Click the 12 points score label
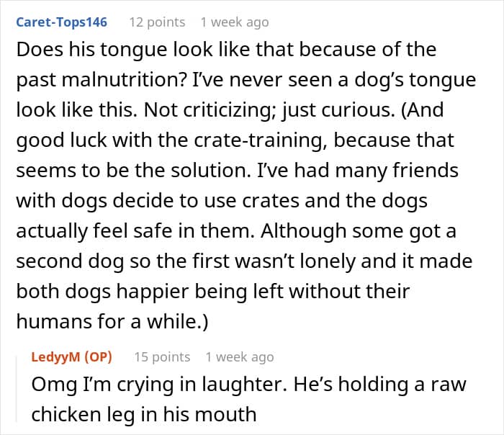 point(157,22)
